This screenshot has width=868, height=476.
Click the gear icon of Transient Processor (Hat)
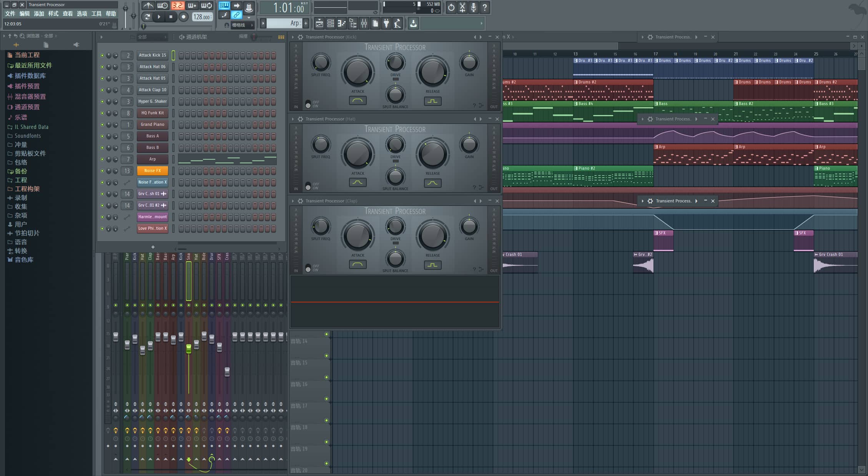point(301,119)
